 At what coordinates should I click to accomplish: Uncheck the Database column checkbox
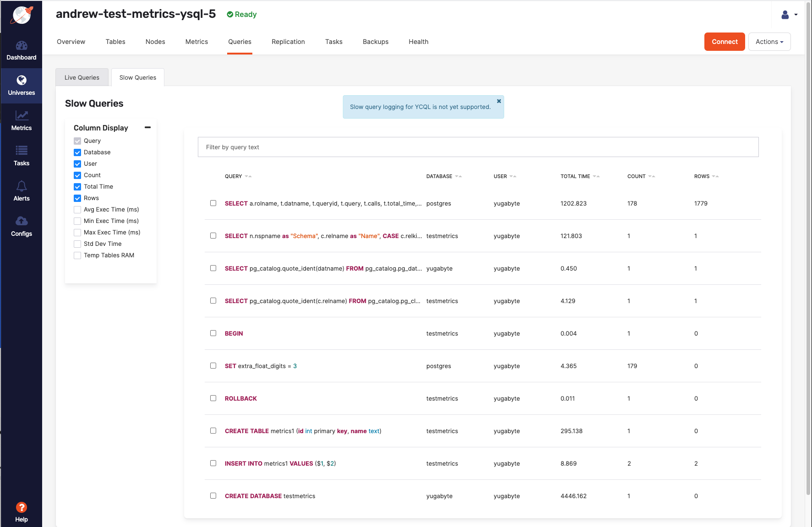(77, 152)
